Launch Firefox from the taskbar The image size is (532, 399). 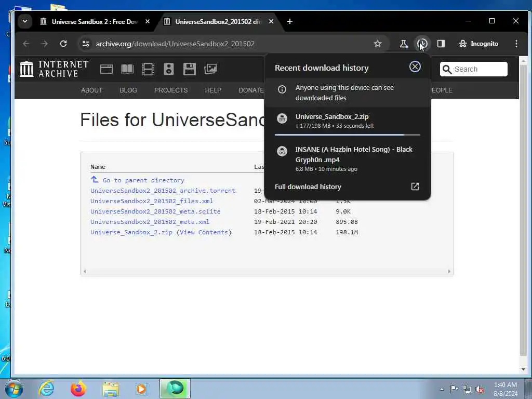pos(78,389)
